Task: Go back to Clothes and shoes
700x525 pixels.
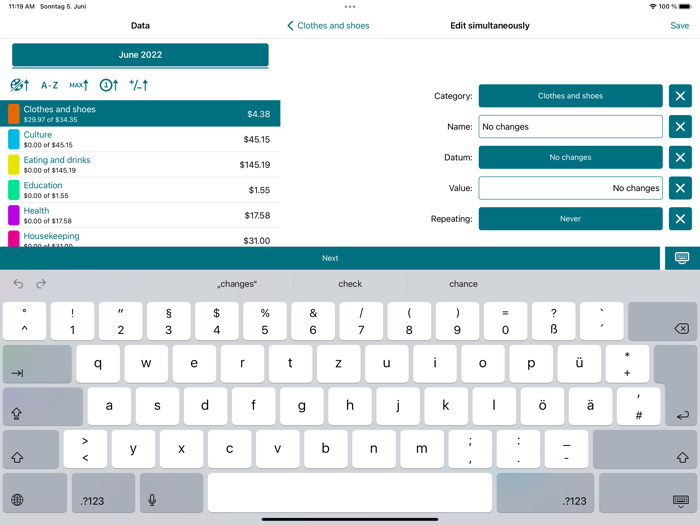Action: coord(328,25)
